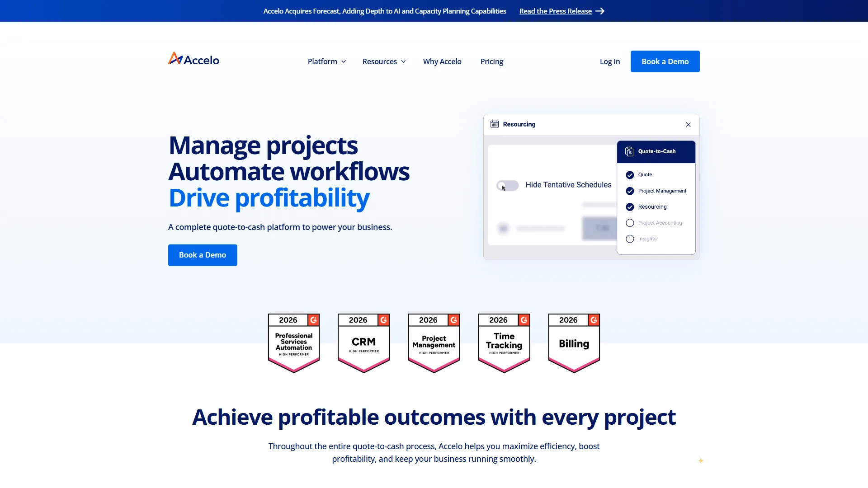868x488 pixels.
Task: Click the Accelo logo
Action: (x=193, y=59)
